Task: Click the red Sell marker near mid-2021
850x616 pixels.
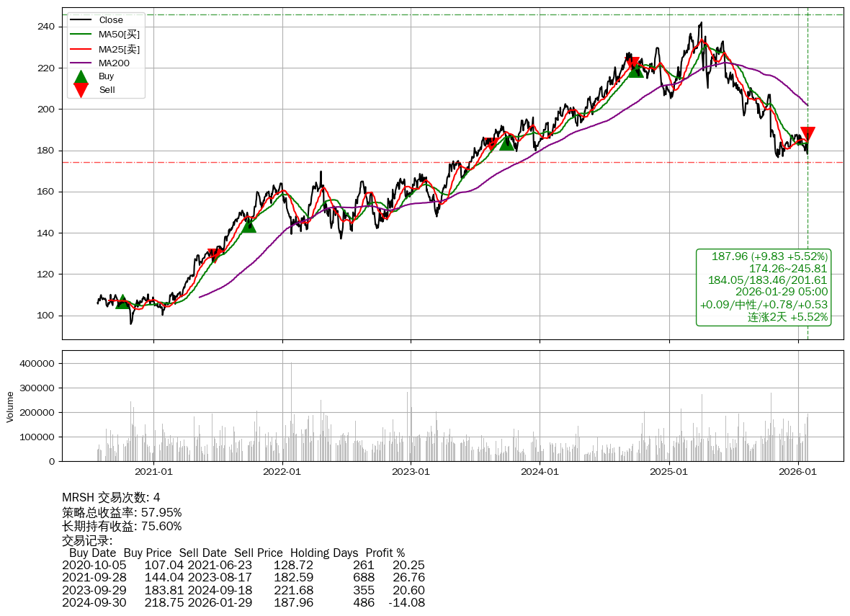Action: coord(215,255)
